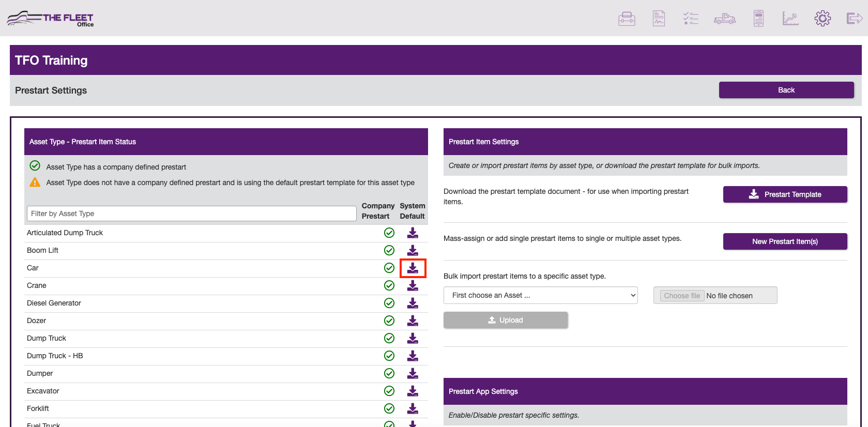Select the Dump Truck - HB row label
The height and width of the screenshot is (427, 868).
pyautogui.click(x=55, y=356)
